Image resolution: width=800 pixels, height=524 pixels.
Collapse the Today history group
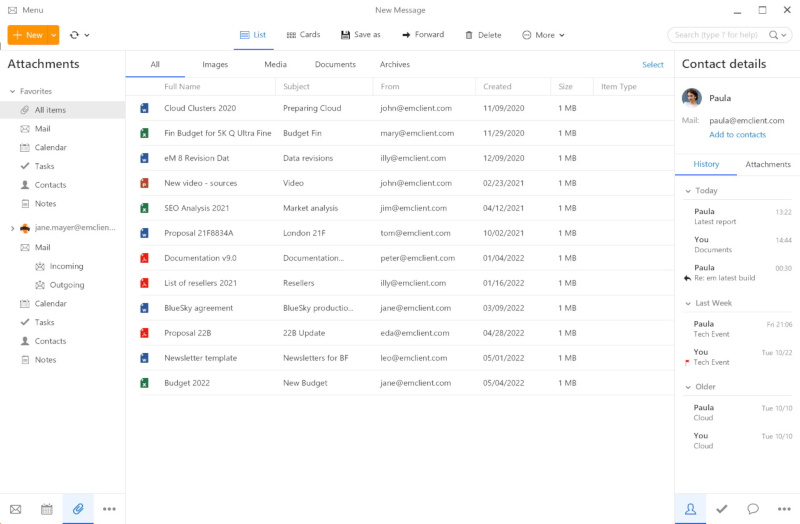(x=688, y=191)
